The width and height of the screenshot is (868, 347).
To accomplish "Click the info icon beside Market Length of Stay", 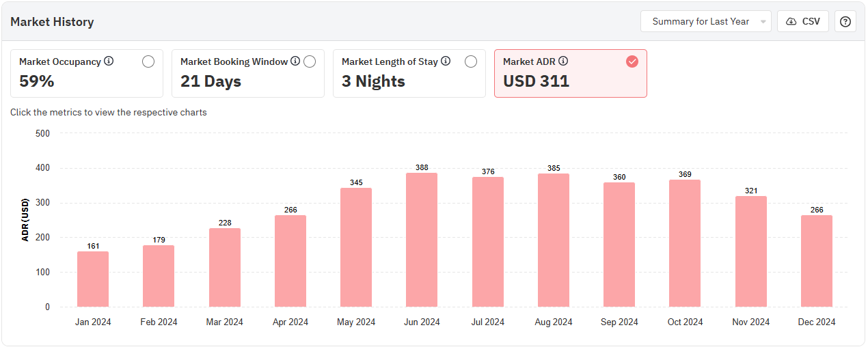I will (x=446, y=61).
